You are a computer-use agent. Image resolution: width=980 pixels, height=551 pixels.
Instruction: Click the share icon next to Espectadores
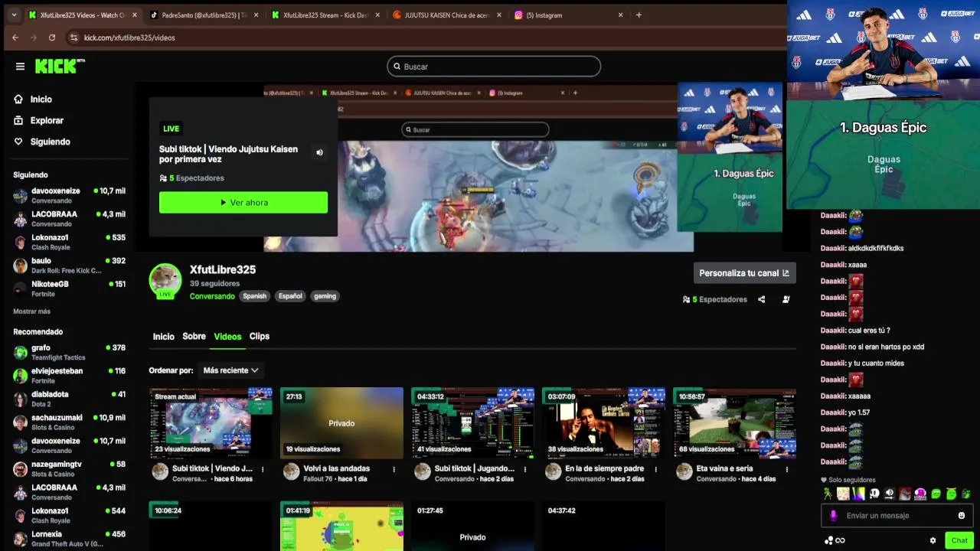761,299
